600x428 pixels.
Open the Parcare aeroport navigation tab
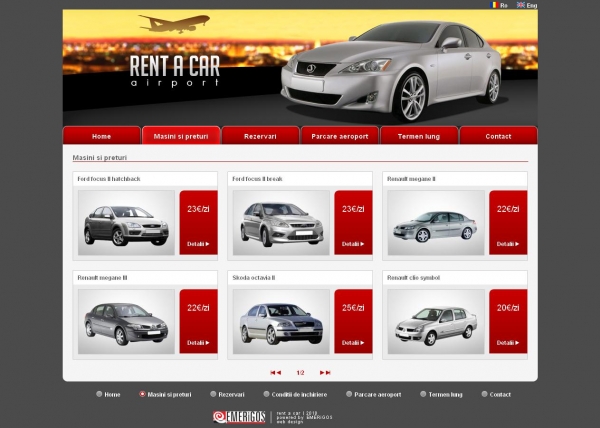(x=340, y=136)
